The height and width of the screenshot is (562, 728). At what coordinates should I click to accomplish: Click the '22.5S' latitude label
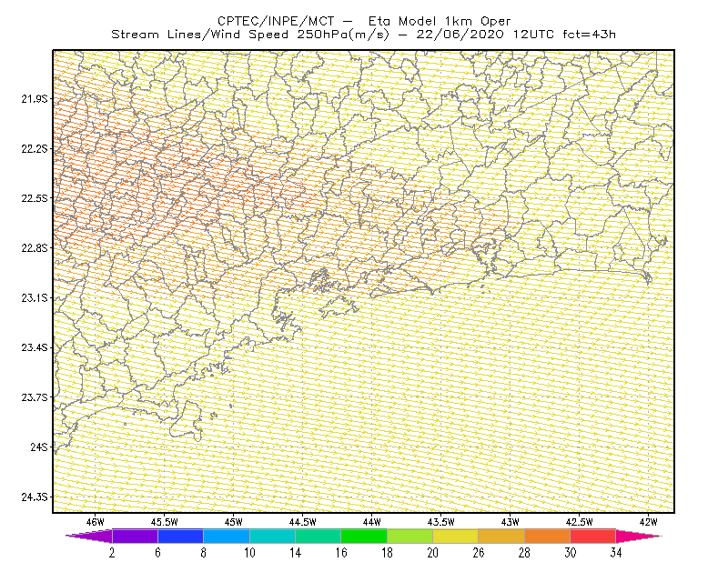(x=35, y=198)
